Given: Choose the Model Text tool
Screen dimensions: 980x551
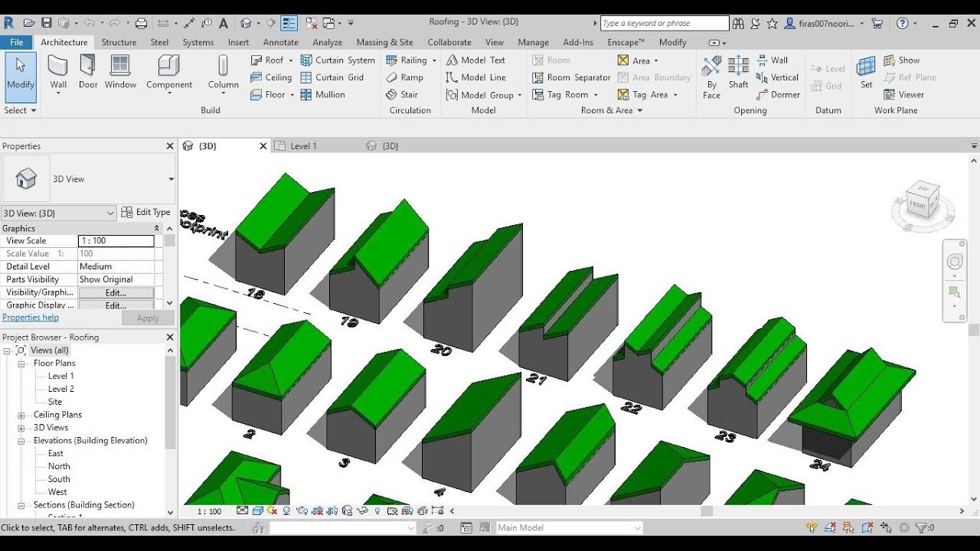Looking at the screenshot, I should pos(475,60).
